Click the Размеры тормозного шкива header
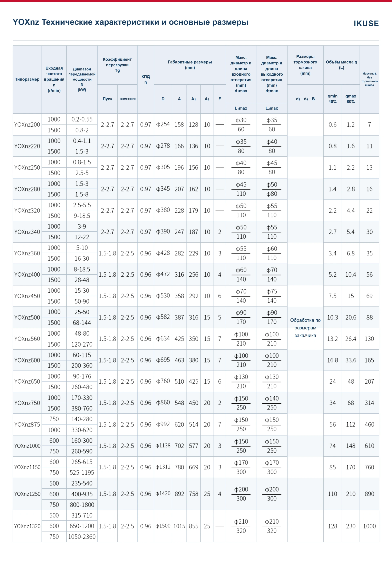 click(305, 65)
